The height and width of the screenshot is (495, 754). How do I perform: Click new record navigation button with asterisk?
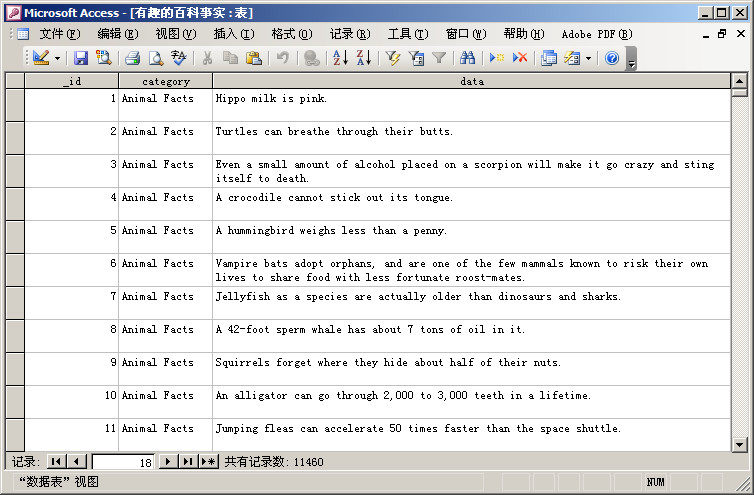point(209,462)
